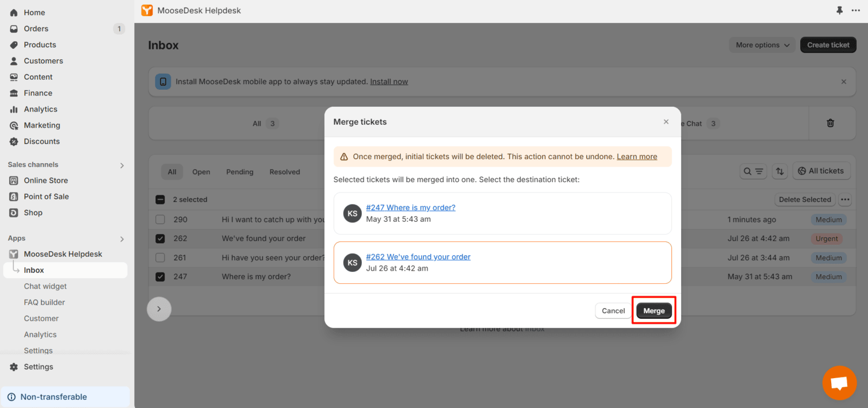Open the #247 Where is my order? link
This screenshot has width=868, height=408.
click(x=411, y=207)
